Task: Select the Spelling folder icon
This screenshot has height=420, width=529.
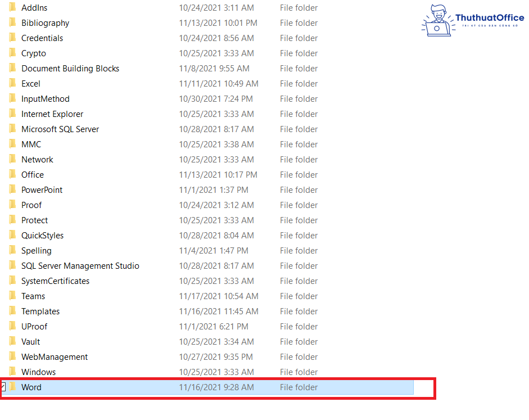Action: coord(12,250)
